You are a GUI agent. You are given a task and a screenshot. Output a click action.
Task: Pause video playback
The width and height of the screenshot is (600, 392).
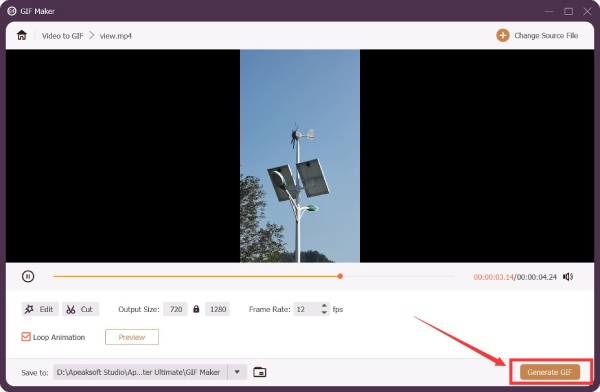coord(28,276)
